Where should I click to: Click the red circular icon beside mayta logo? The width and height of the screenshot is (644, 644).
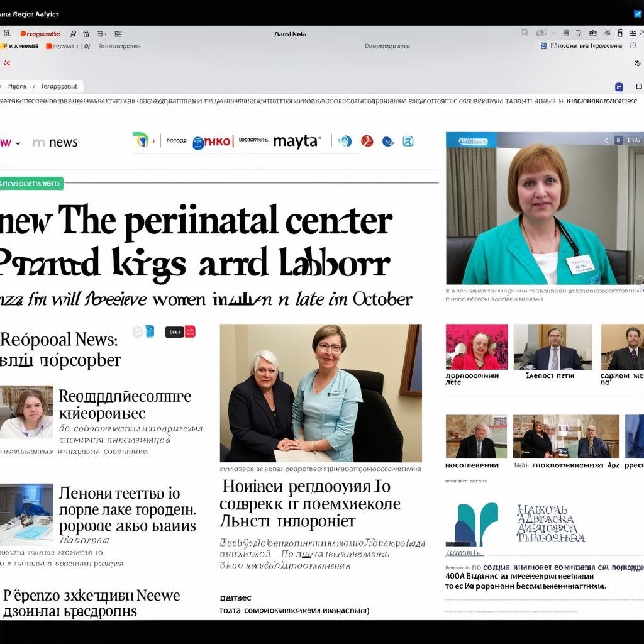(x=367, y=141)
